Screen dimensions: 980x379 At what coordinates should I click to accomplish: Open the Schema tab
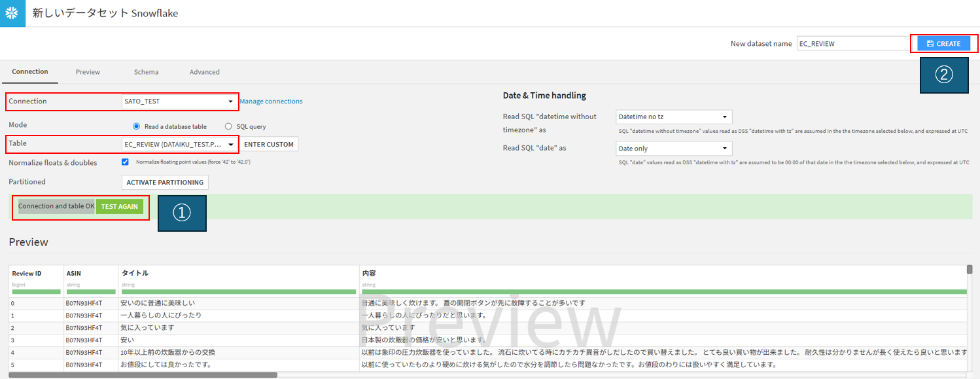point(146,72)
